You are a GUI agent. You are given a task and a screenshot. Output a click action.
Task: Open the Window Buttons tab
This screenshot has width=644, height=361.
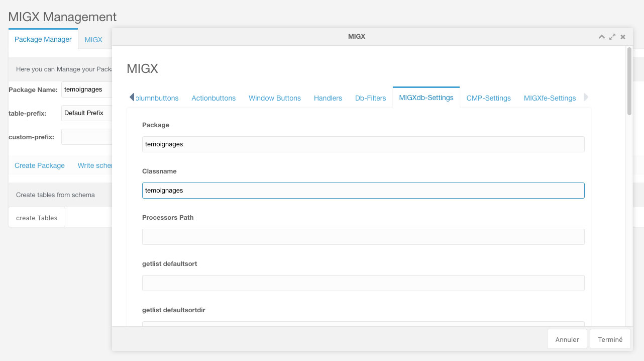click(x=275, y=98)
